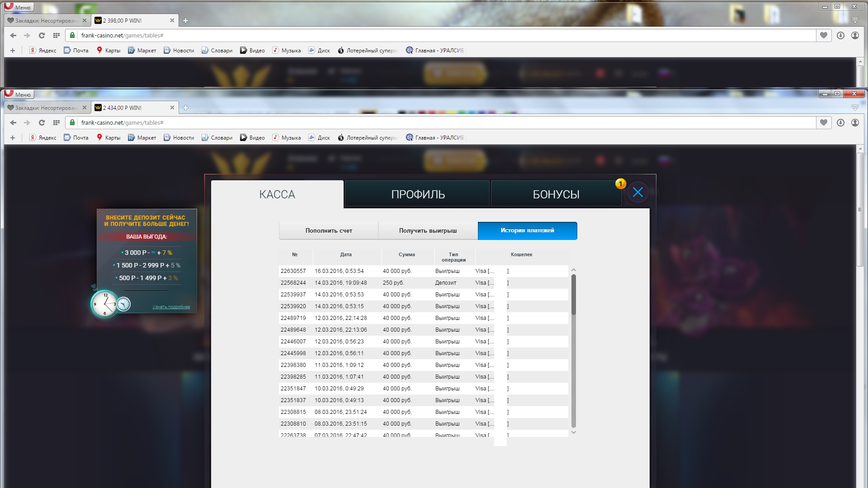
Task: Open Видео bookmark in front window
Action: [253, 138]
